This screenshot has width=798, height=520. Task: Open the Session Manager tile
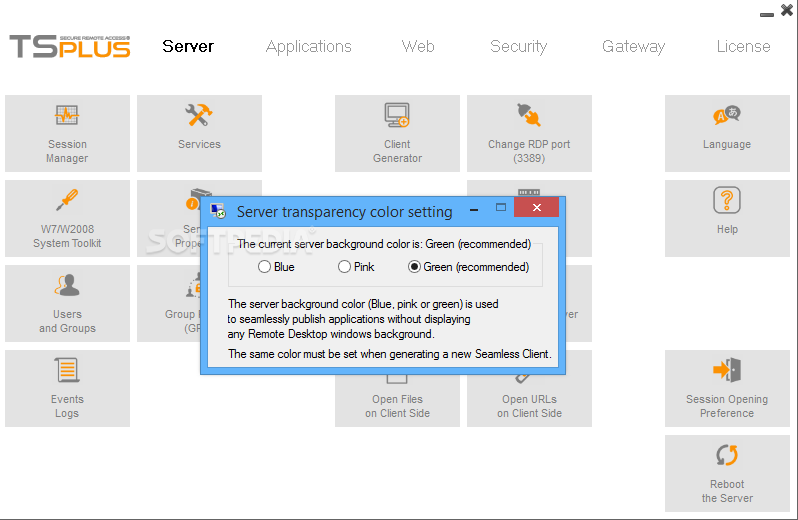coord(67,133)
